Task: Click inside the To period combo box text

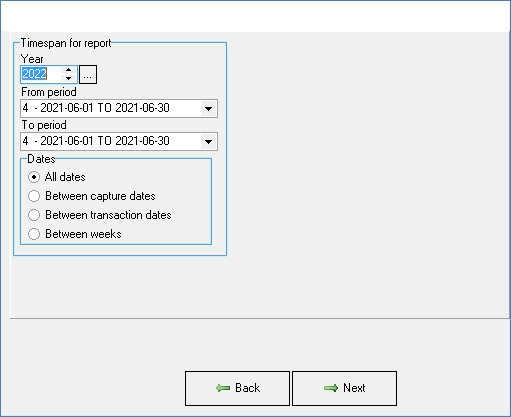Action: pos(111,141)
